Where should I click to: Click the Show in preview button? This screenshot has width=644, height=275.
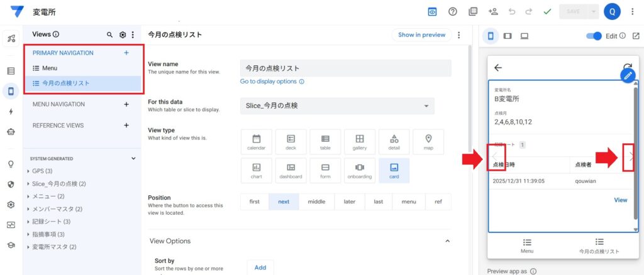pyautogui.click(x=421, y=35)
